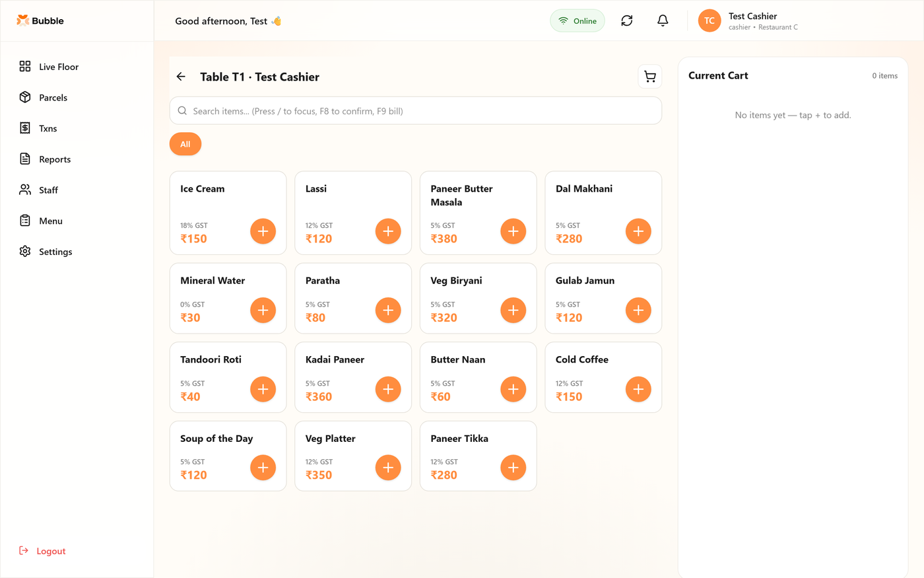Screen dimensions: 924x578
Task: Click the Veg Platter ₹350 price
Action: [x=319, y=475]
